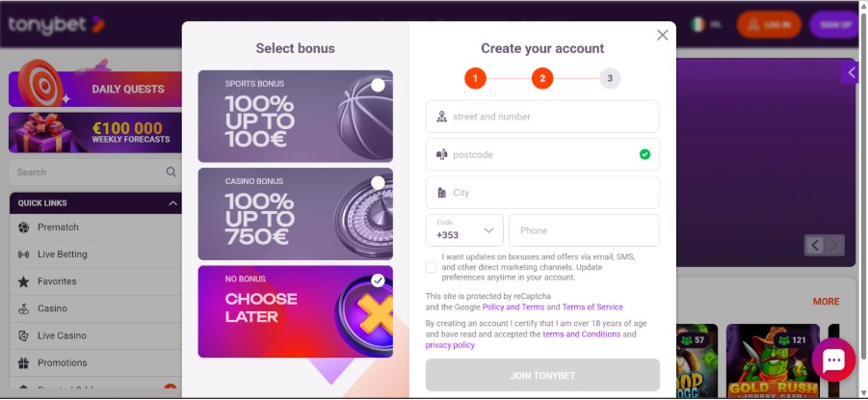Image resolution: width=868 pixels, height=400 pixels.
Task: Close the Create your account dialog
Action: point(662,36)
